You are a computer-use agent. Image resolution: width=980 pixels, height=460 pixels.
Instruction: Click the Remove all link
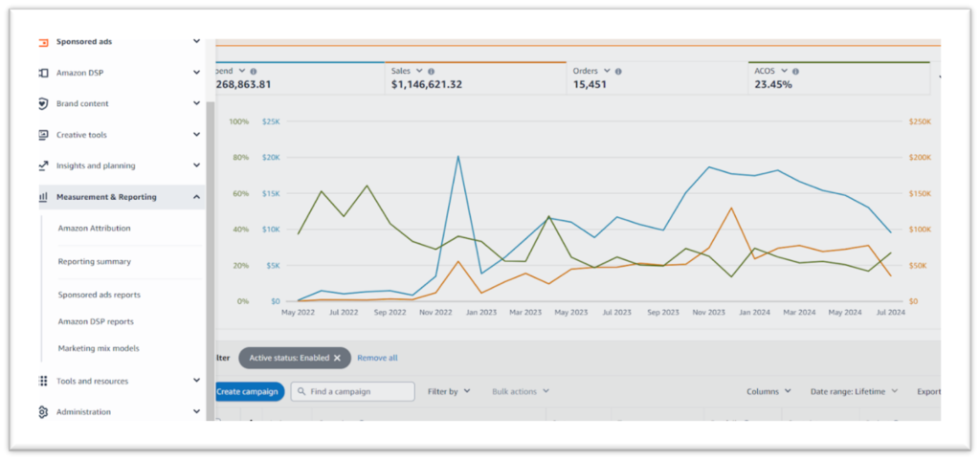click(377, 358)
